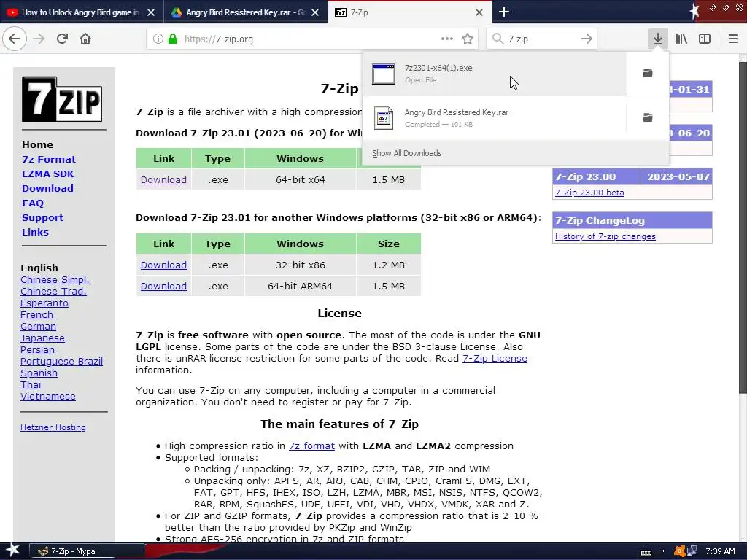Image resolution: width=747 pixels, height=560 pixels.
Task: Click the network icon in system tray
Action: pos(692,551)
